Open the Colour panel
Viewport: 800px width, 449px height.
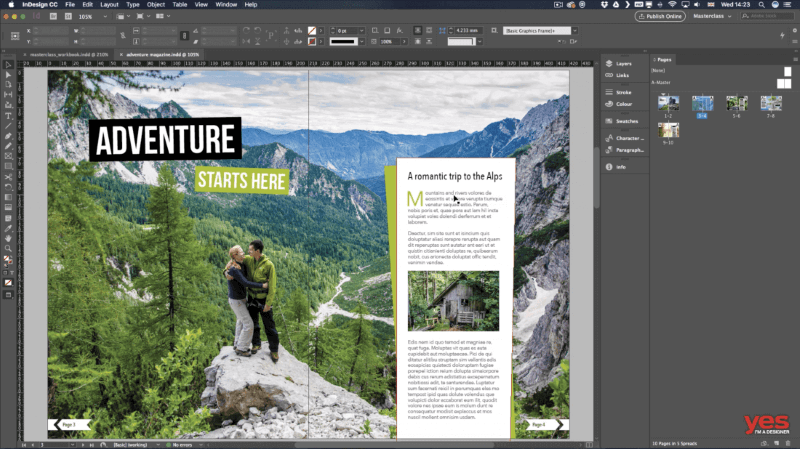622,103
